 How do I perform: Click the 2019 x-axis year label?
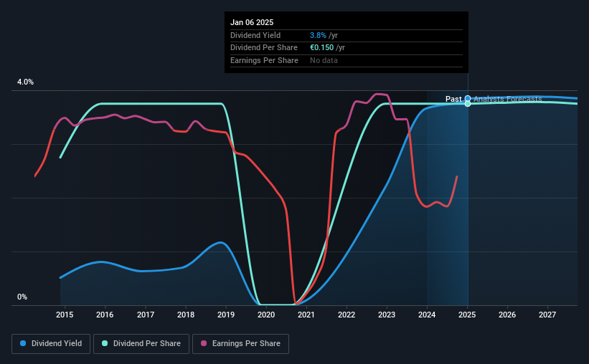pos(226,315)
